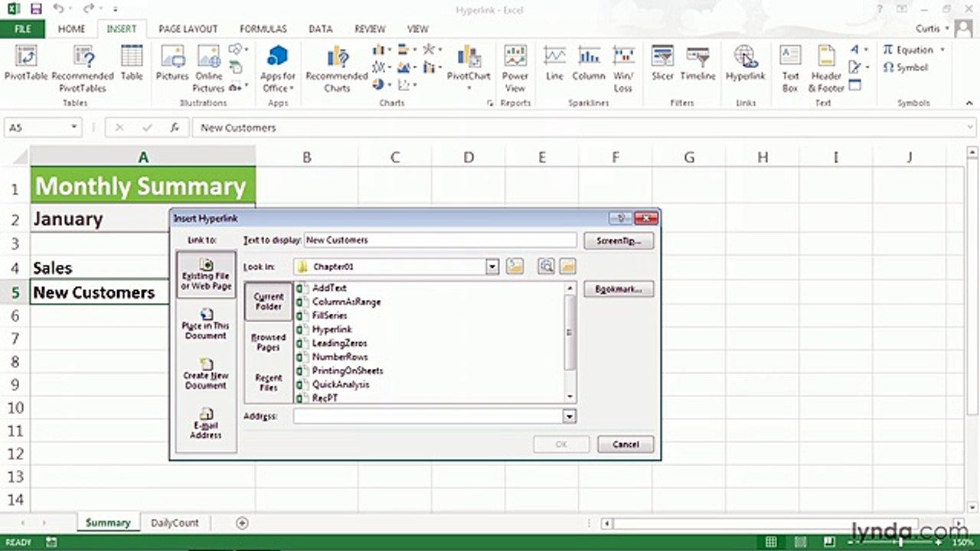
Task: Expand the Look in folder dropdown
Action: pyautogui.click(x=492, y=267)
